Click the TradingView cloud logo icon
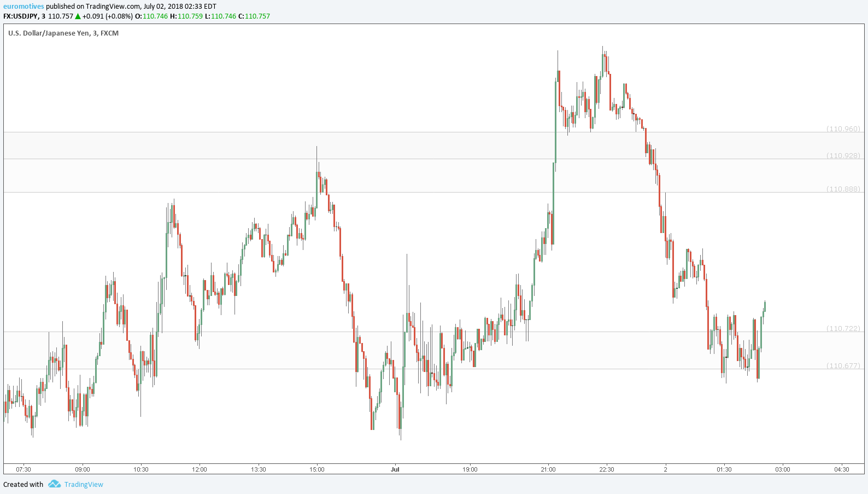Viewport: 868px width, 494px height. (x=54, y=484)
